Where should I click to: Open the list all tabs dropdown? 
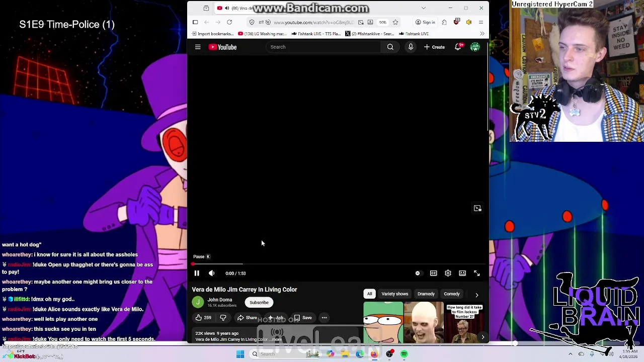tap(424, 8)
